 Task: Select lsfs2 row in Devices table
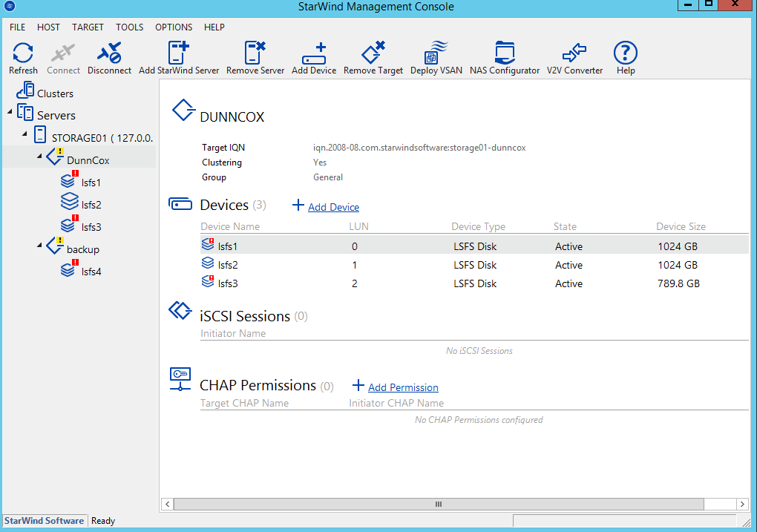click(x=474, y=265)
